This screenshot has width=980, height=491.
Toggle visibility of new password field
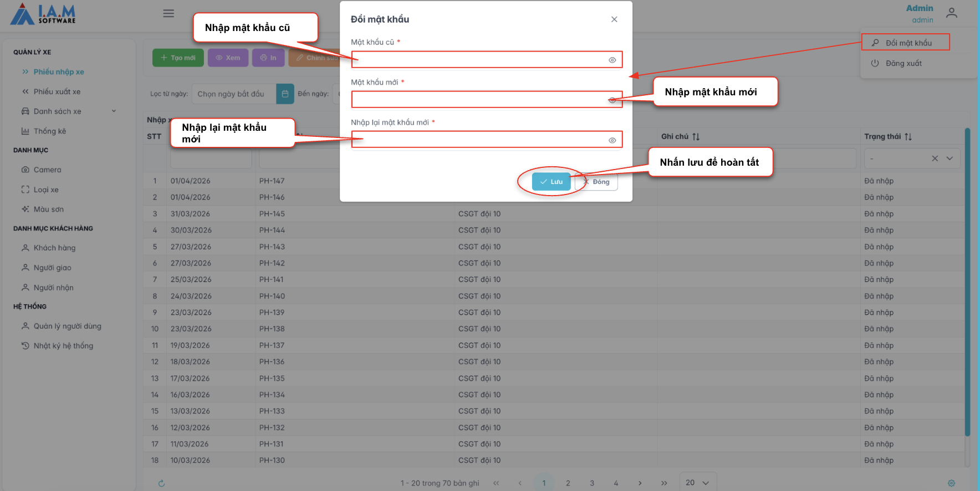coord(612,100)
